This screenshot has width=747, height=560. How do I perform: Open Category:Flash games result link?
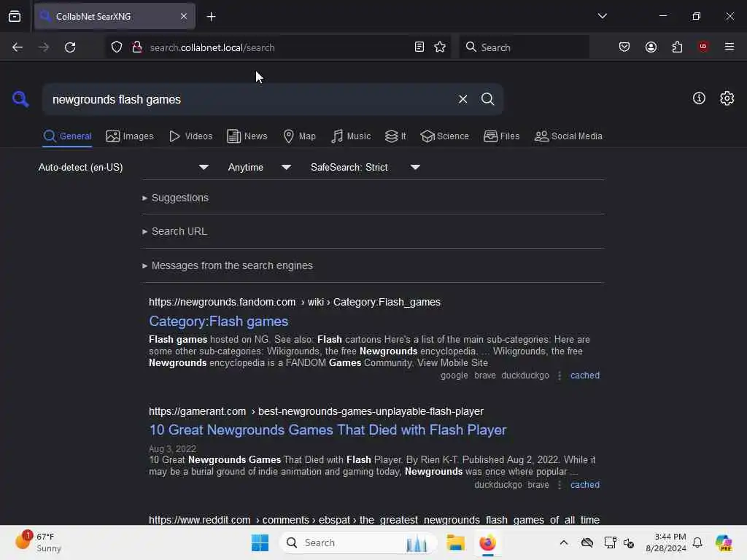point(219,322)
